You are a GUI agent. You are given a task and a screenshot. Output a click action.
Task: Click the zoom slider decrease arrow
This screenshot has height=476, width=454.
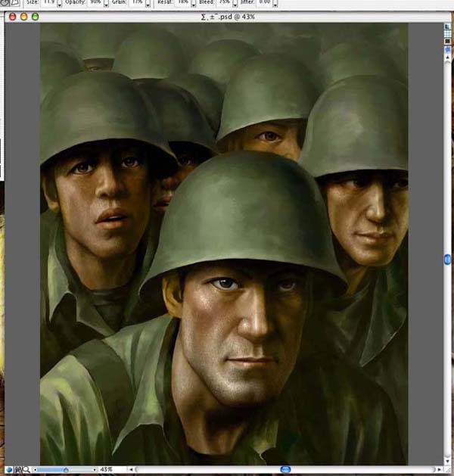(x=36, y=470)
